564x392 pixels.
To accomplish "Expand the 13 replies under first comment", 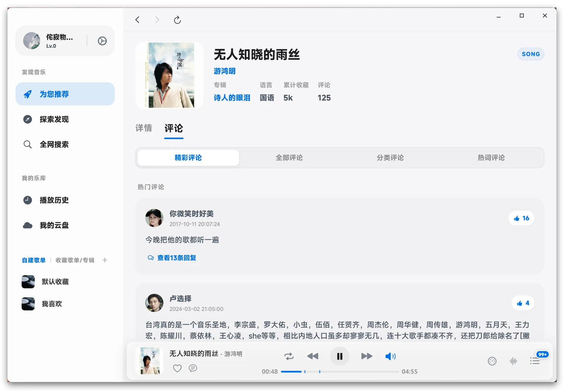I will (176, 258).
